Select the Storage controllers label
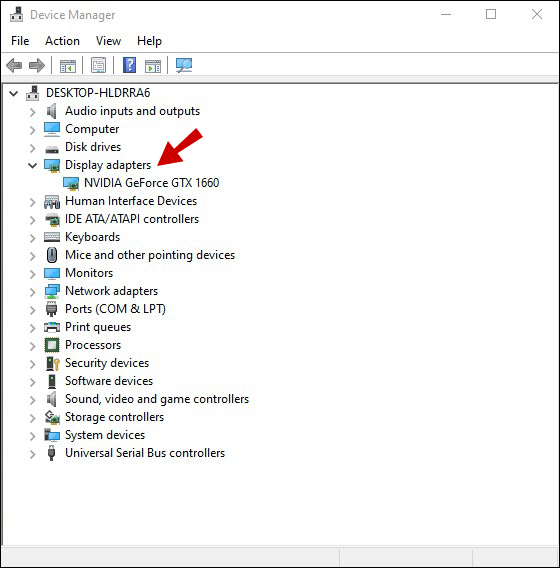Screen dimensions: 560x568 [x=114, y=417]
